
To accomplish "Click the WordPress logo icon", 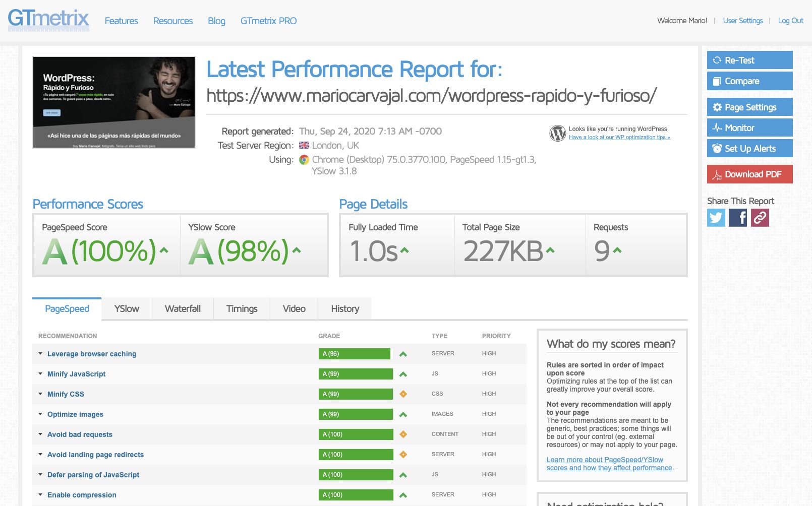I will coord(557,133).
